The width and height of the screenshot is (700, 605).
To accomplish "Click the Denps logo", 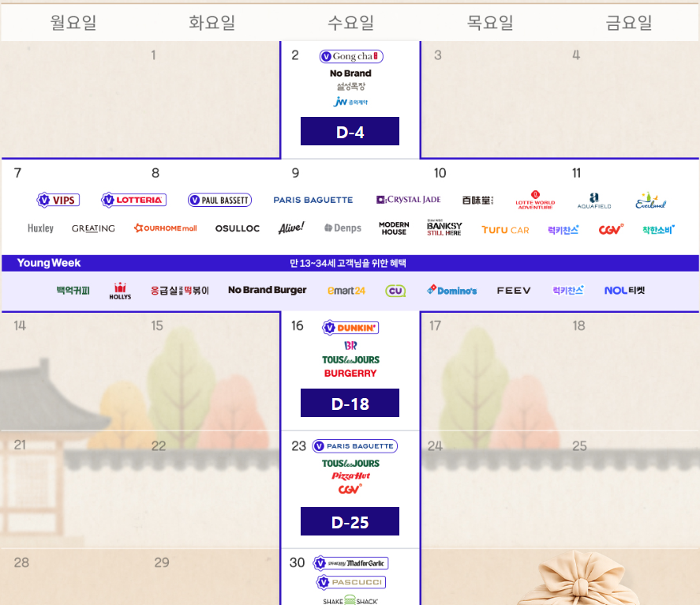I will click(x=343, y=228).
